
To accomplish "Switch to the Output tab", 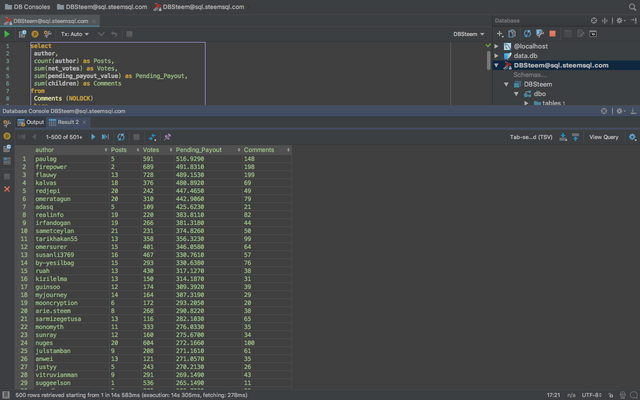I will pyautogui.click(x=31, y=122).
